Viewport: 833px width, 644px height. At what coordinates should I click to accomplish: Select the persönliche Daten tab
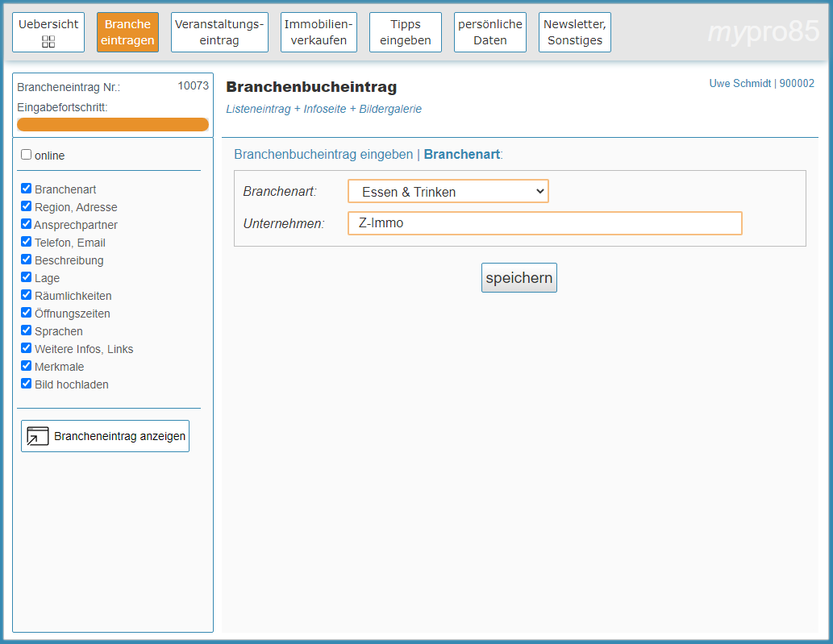(489, 32)
